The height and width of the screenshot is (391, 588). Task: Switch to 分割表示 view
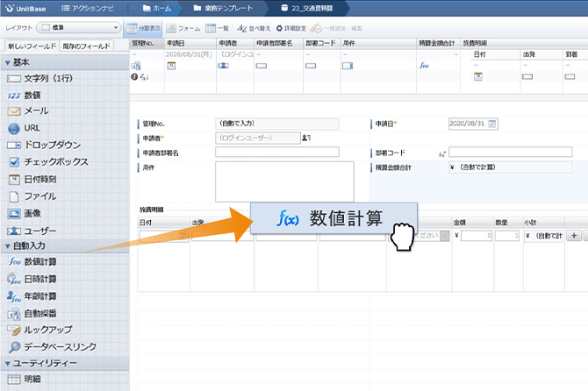[143, 28]
